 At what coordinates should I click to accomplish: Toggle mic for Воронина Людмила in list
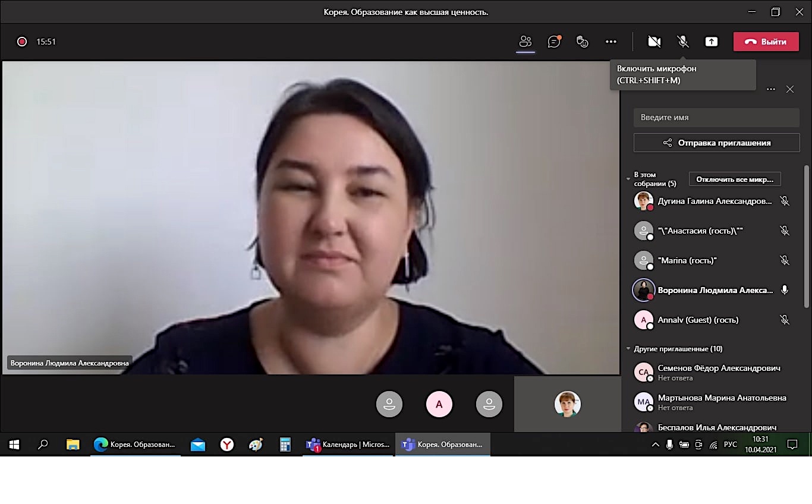tap(785, 290)
